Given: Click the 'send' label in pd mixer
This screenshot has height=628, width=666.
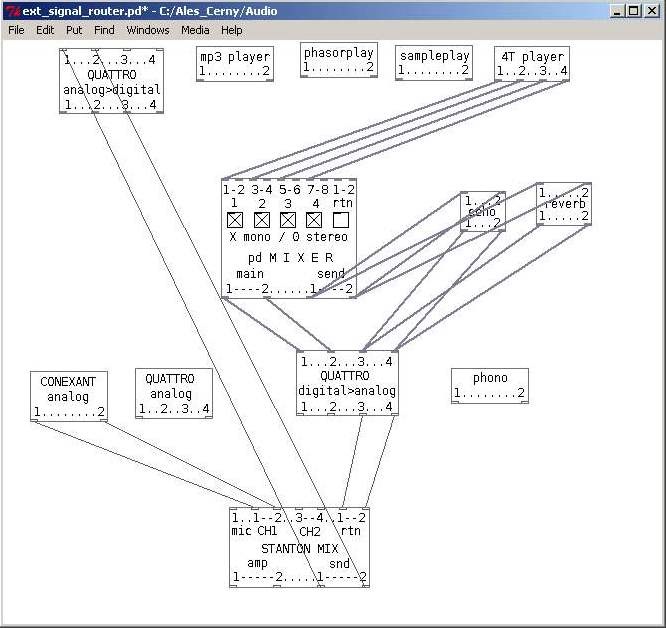Looking at the screenshot, I should [331, 273].
